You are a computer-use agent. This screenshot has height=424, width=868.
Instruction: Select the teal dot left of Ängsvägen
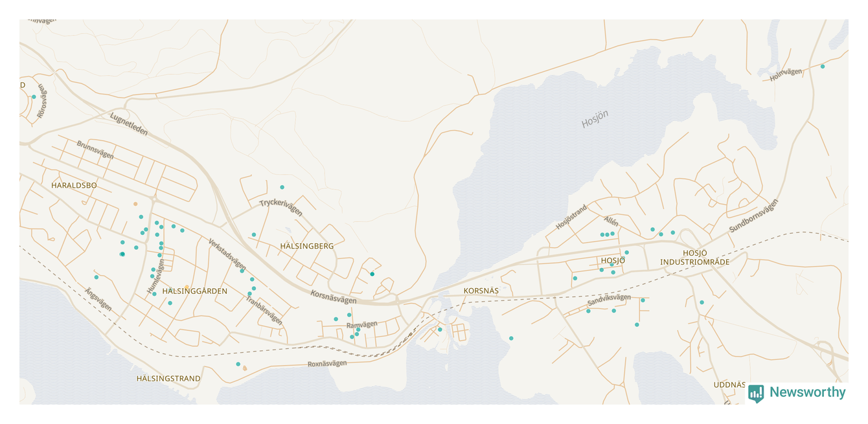pyautogui.click(x=96, y=277)
